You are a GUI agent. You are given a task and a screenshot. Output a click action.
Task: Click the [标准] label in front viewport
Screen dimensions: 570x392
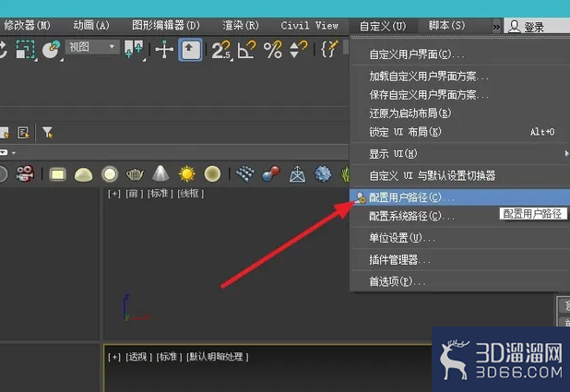(x=160, y=194)
